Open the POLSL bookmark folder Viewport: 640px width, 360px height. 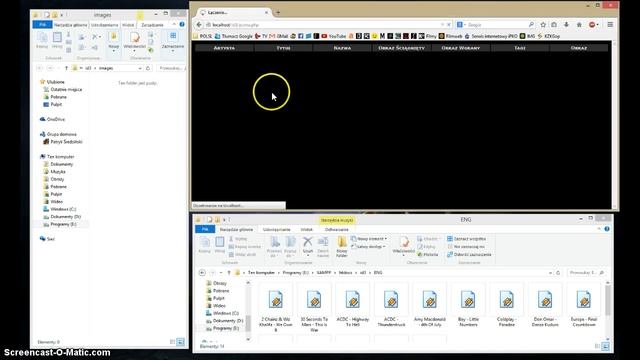(x=203, y=36)
